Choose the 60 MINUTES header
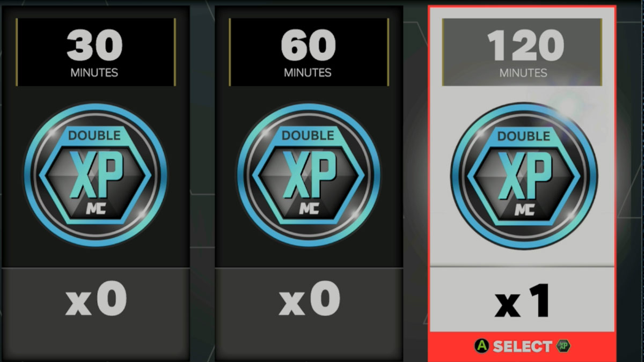 click(308, 52)
